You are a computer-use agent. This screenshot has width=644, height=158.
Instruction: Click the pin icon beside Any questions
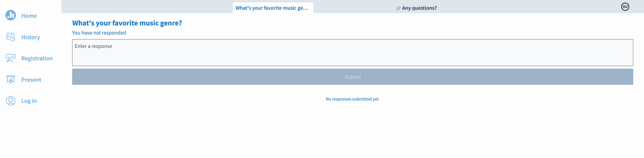tap(398, 8)
